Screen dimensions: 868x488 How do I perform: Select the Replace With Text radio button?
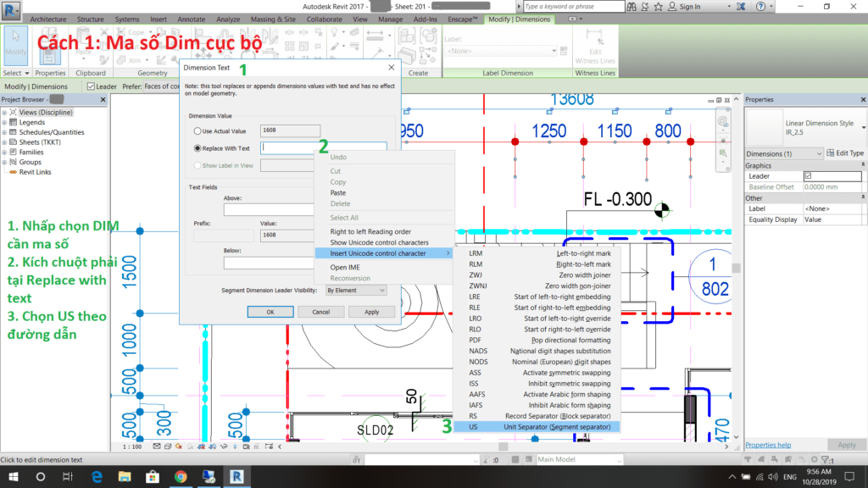point(198,148)
